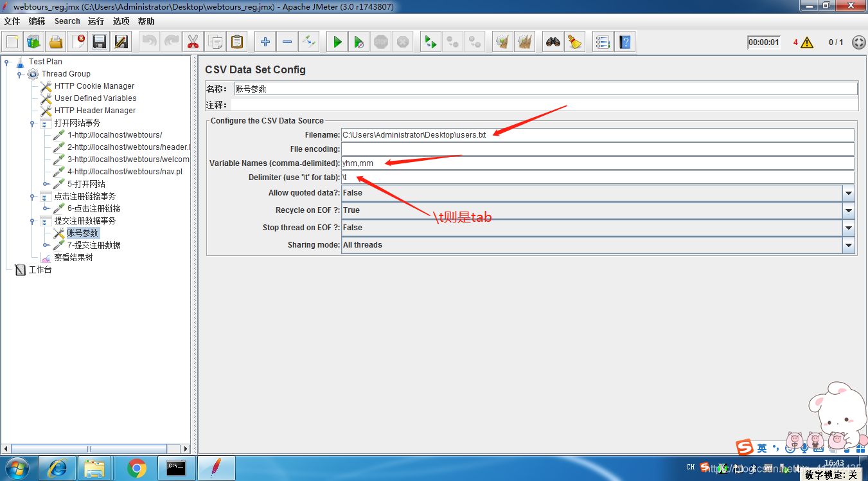Open the 文件 menu

click(x=12, y=21)
